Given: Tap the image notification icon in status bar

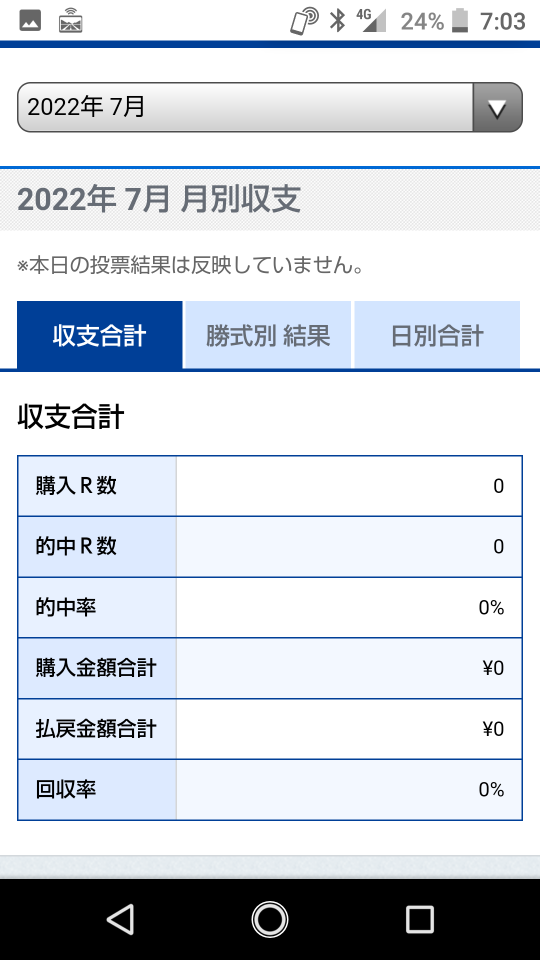Looking at the screenshot, I should coord(30,21).
